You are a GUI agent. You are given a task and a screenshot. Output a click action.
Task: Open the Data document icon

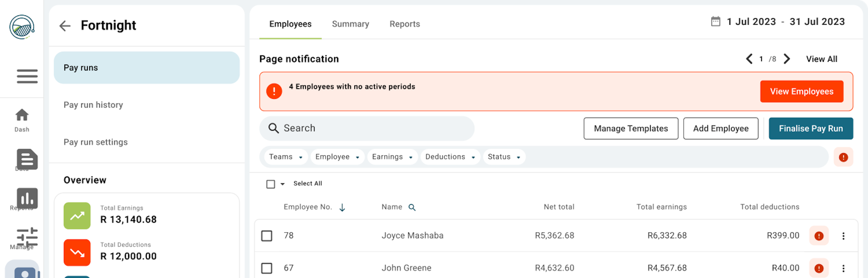point(27,159)
